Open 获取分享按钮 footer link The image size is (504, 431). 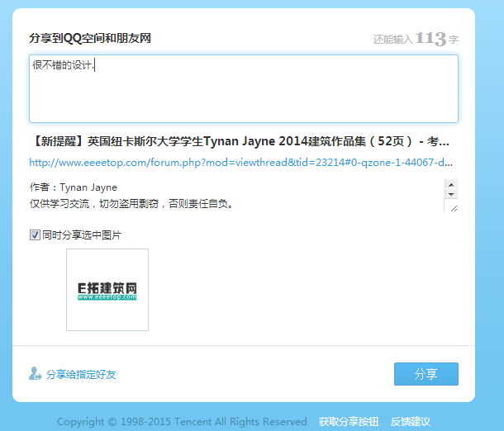[349, 422]
